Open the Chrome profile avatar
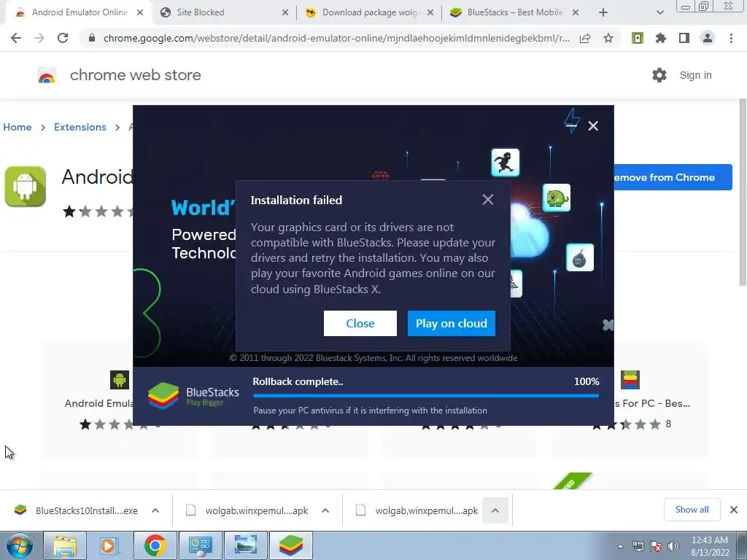Viewport: 747px width, 560px height. (x=708, y=38)
